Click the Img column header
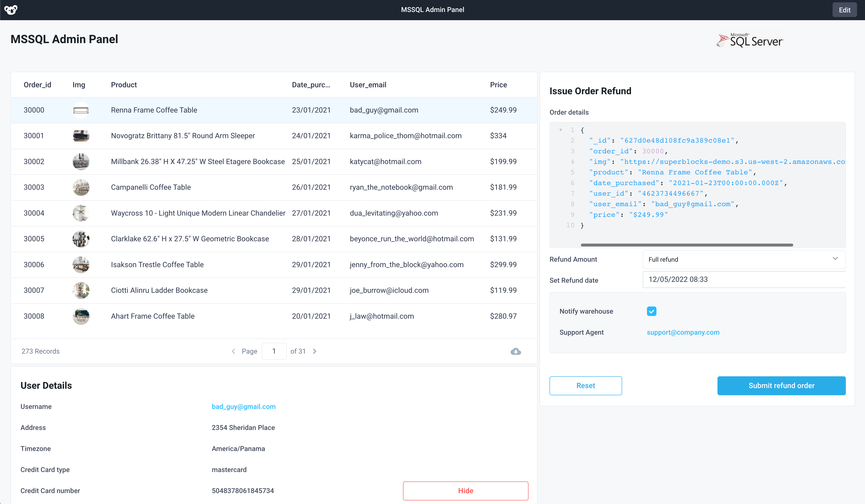 [x=79, y=85]
